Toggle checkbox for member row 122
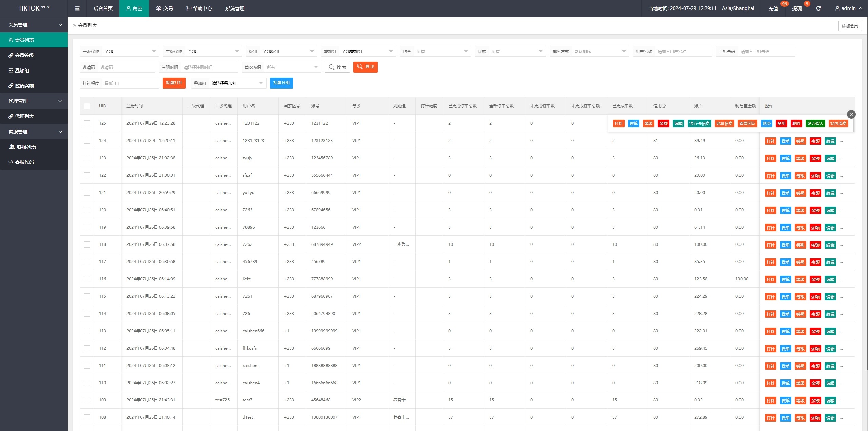The width and height of the screenshot is (868, 431). 87,175
